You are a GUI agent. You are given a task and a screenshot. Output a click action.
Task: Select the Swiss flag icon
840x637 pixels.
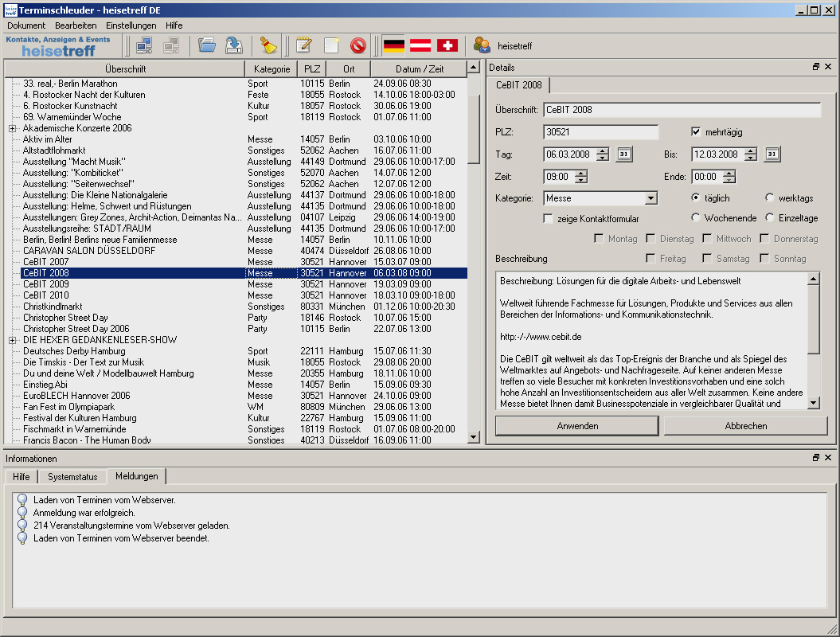447,46
